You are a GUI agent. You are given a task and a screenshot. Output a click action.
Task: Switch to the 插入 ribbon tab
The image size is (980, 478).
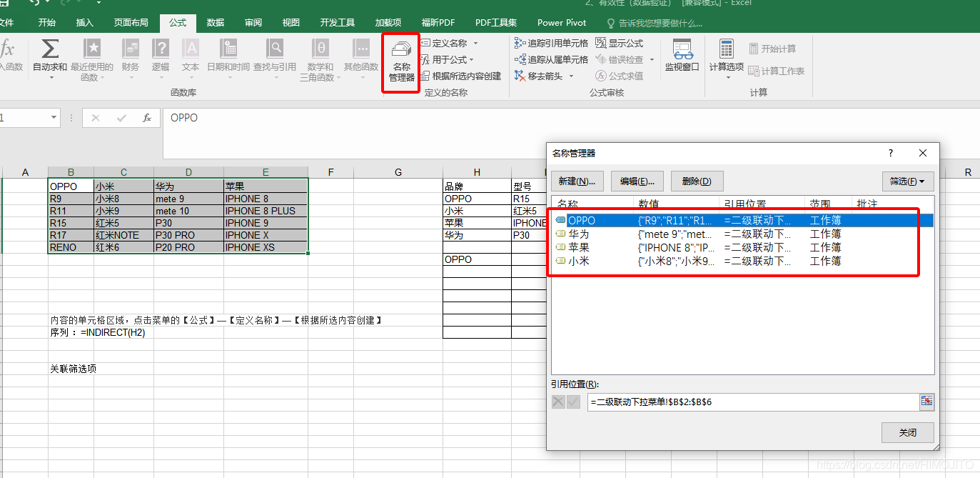(84, 23)
